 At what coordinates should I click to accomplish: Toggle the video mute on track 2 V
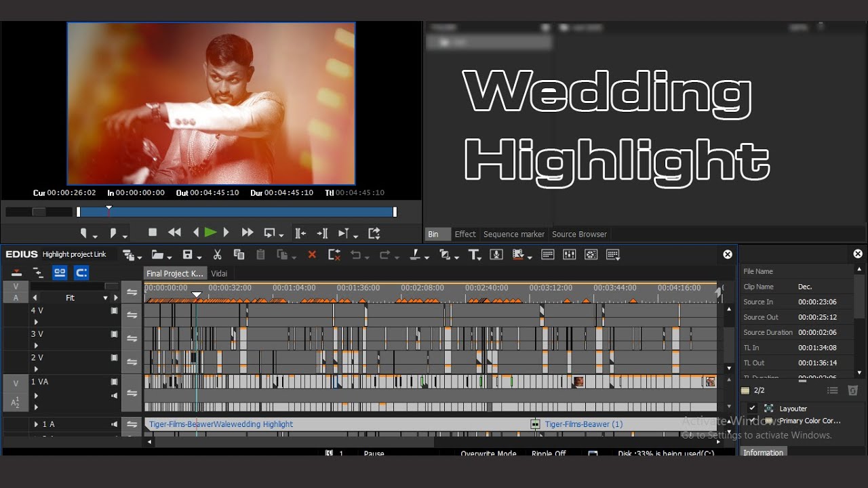(x=114, y=358)
